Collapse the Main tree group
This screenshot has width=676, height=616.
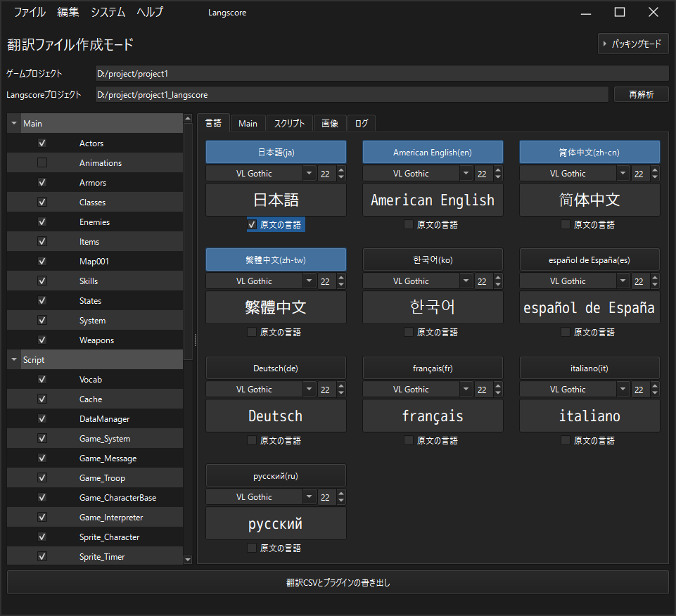(14, 123)
